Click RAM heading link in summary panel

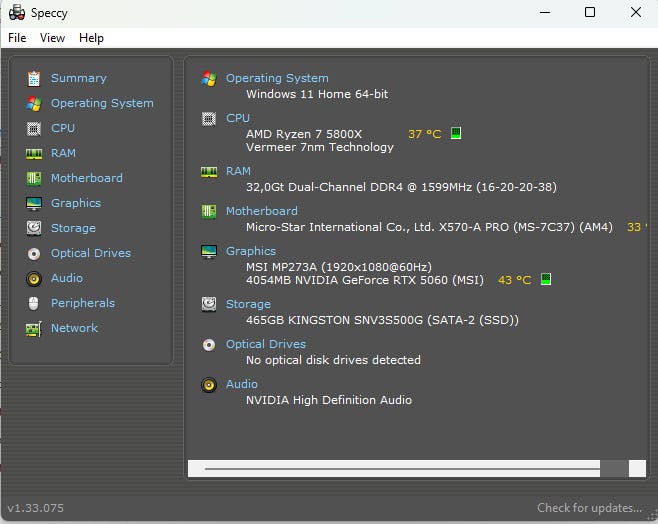click(238, 171)
